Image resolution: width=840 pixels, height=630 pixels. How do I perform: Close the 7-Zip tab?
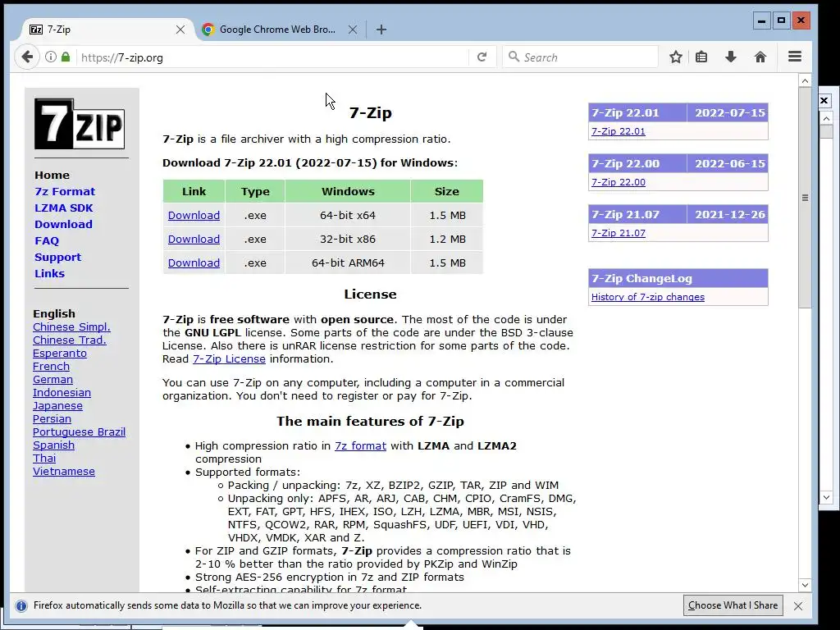click(180, 30)
